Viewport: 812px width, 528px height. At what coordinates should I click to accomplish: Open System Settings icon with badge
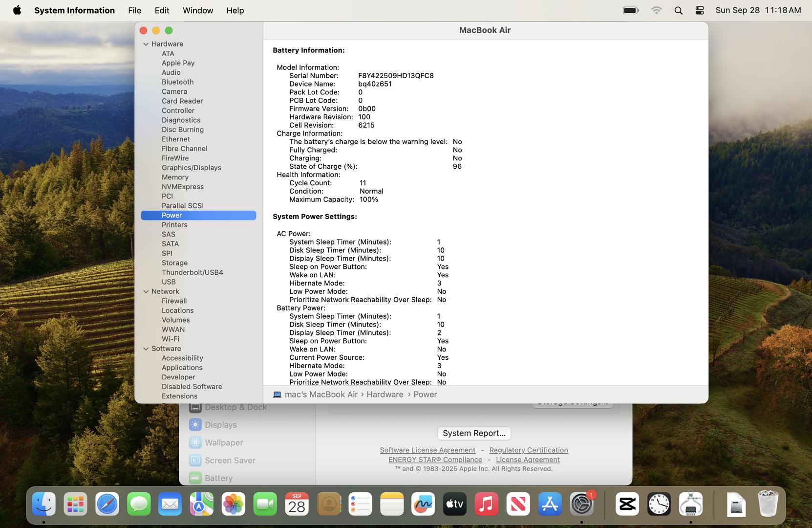(581, 504)
